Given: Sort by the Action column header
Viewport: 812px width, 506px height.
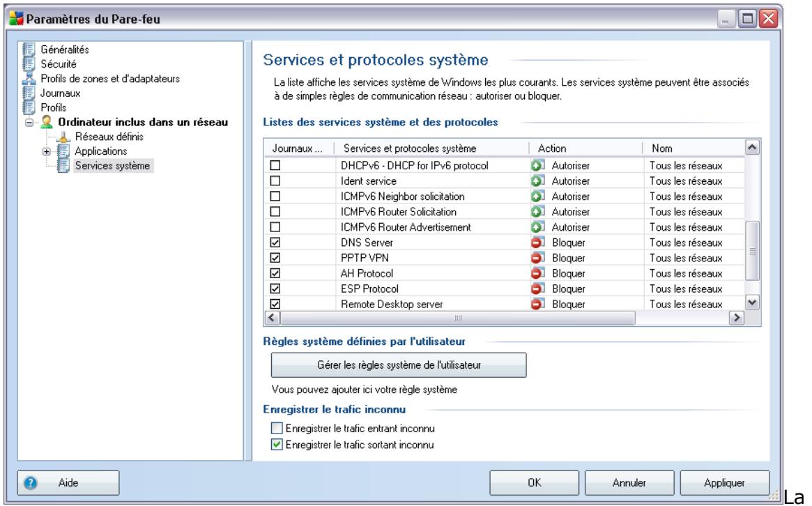Looking at the screenshot, I should (585, 148).
